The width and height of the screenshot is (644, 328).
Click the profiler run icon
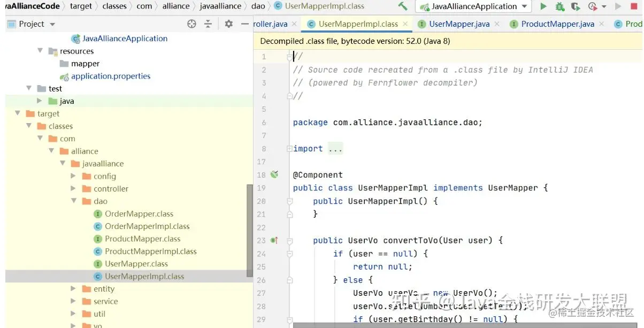[x=592, y=6]
